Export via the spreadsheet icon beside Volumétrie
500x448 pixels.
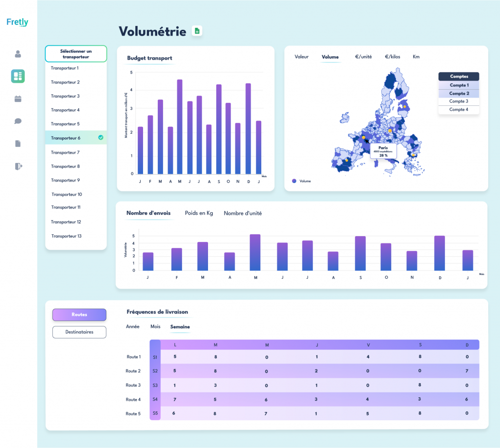(197, 31)
